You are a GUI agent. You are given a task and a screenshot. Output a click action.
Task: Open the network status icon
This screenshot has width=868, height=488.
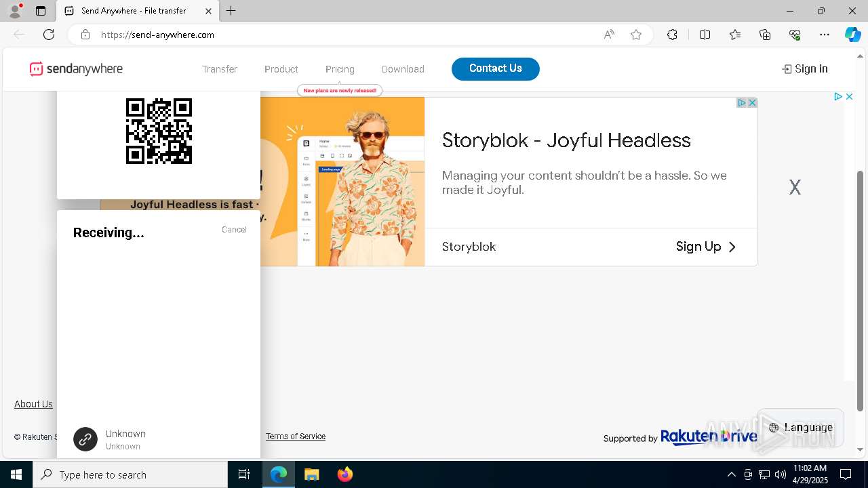(764, 474)
